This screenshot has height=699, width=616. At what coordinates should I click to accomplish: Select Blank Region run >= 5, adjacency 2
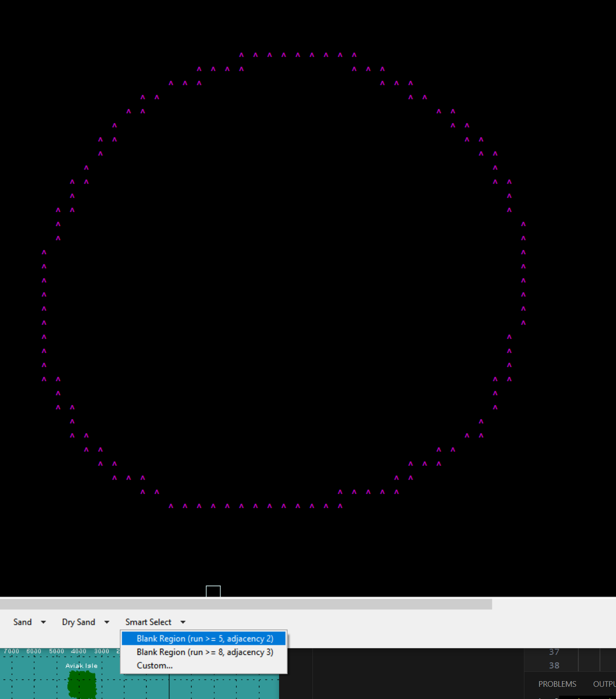204,638
